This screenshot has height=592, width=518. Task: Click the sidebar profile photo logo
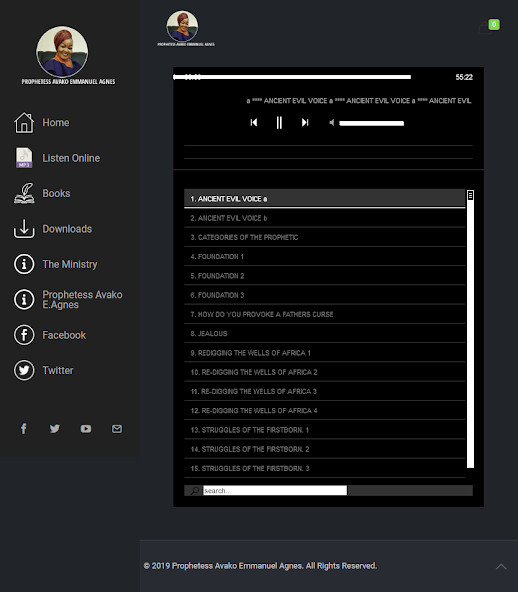pyautogui.click(x=62, y=52)
